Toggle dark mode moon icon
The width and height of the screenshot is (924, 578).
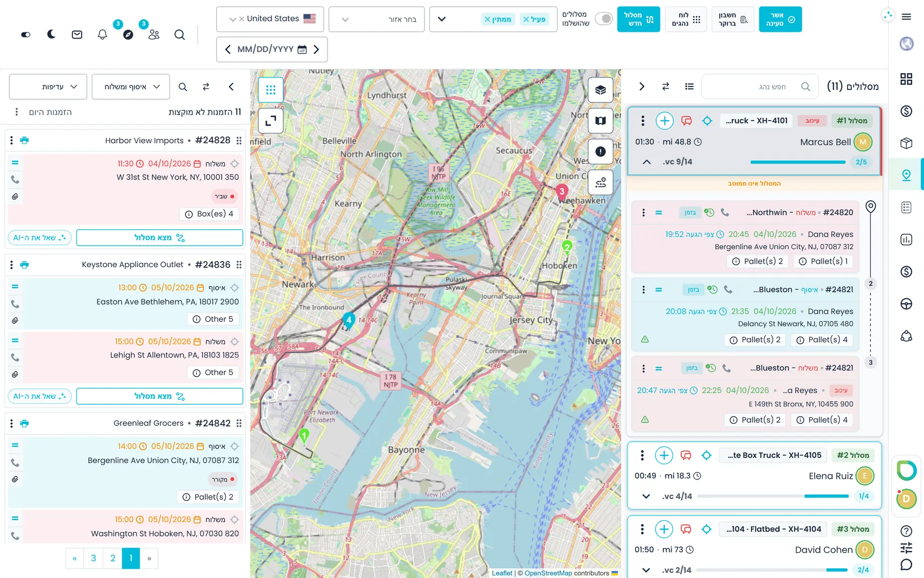click(51, 34)
